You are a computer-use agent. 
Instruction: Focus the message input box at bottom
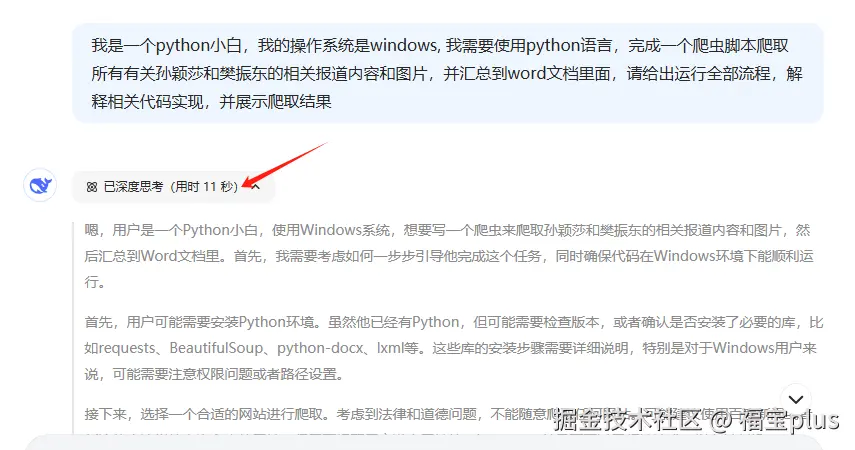(423, 442)
